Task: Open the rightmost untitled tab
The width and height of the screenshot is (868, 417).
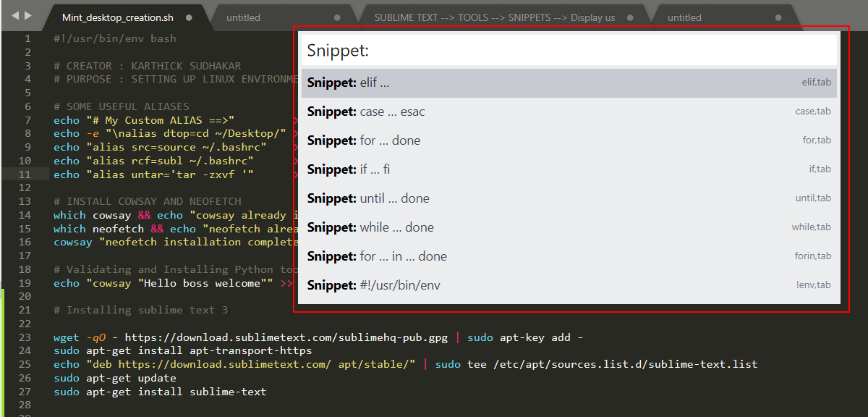Action: (684, 17)
